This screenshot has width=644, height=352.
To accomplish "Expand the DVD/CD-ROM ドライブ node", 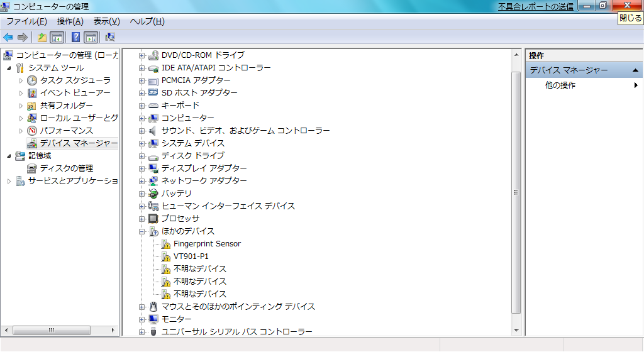I will [x=142, y=55].
